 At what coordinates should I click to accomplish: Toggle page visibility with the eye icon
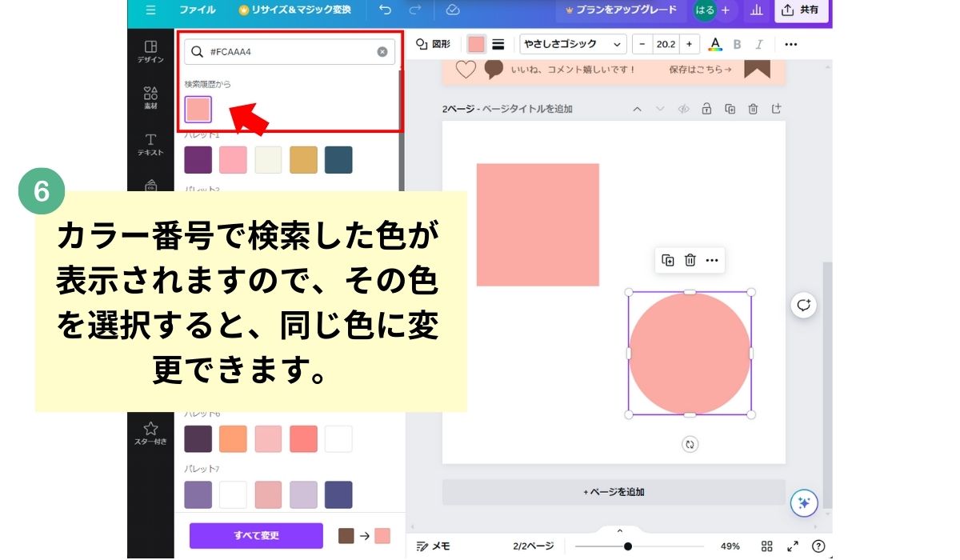[x=683, y=109]
